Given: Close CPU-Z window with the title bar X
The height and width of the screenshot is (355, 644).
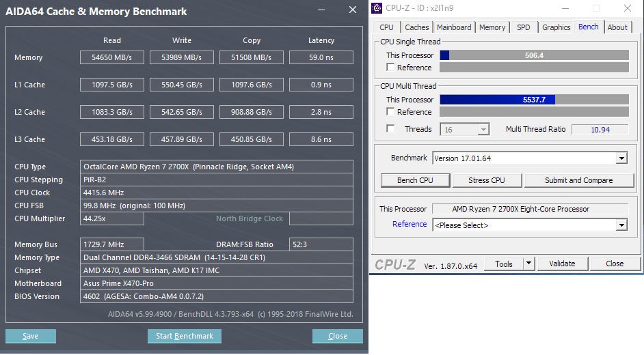Looking at the screenshot, I should click(628, 8).
